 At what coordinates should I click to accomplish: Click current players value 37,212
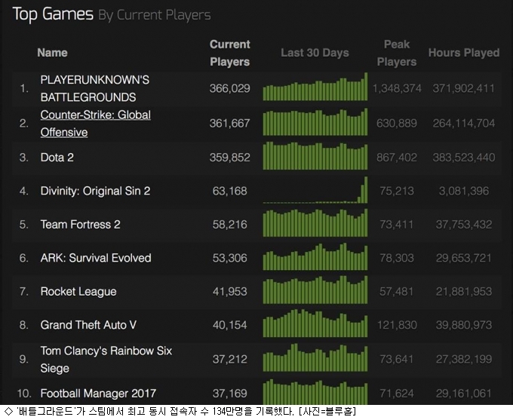pyautogui.click(x=229, y=360)
